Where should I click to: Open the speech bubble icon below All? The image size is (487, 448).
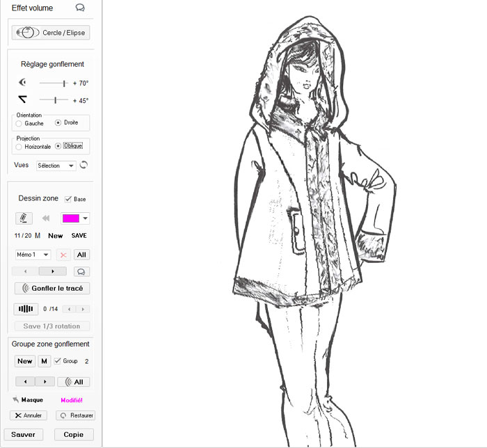[82, 271]
